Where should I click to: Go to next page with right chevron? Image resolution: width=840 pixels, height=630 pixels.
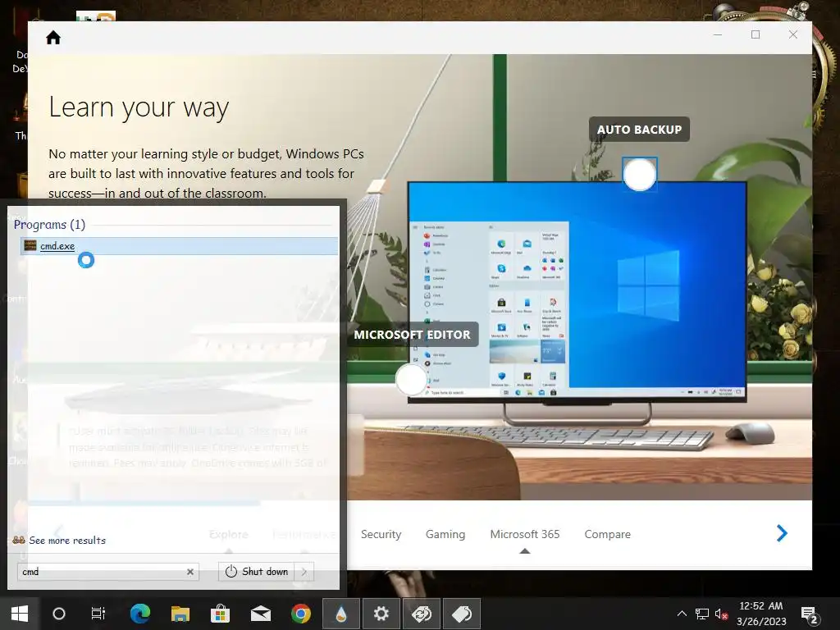tap(782, 533)
